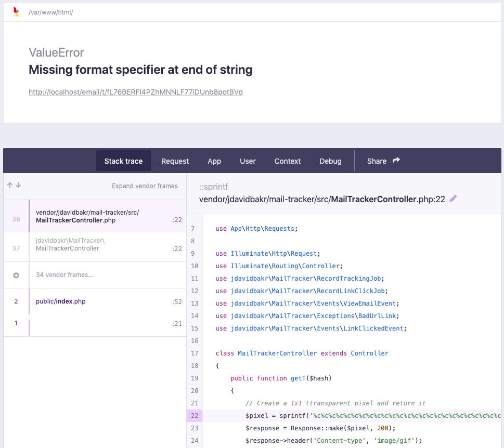Viewport: 504px width, 448px height.
Task: Click the plus icon beside 34 vendor frames
Action: pyautogui.click(x=16, y=274)
